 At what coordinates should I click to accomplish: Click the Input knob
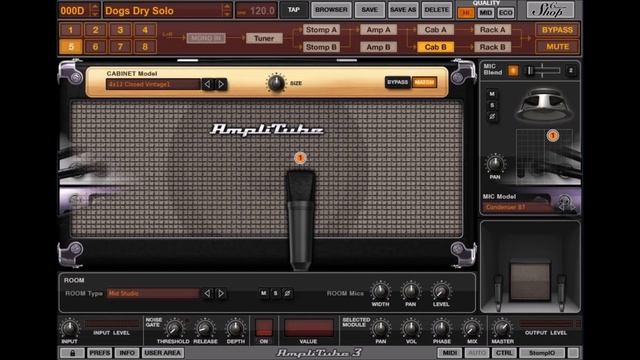point(69,328)
